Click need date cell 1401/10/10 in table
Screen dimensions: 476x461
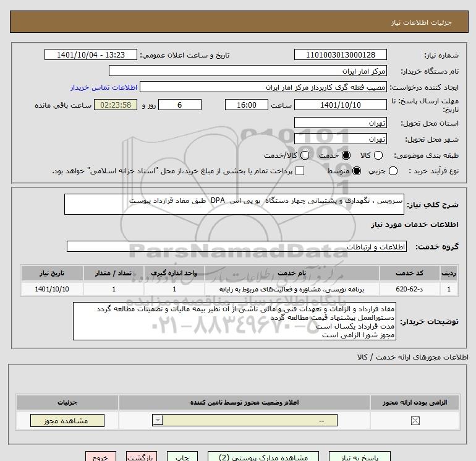click(52, 289)
